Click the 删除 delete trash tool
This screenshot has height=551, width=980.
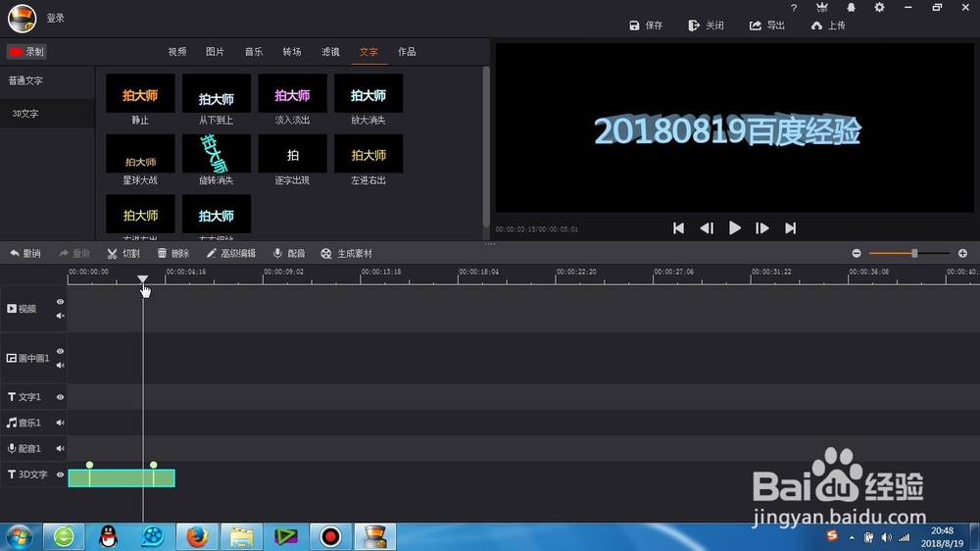coord(173,253)
